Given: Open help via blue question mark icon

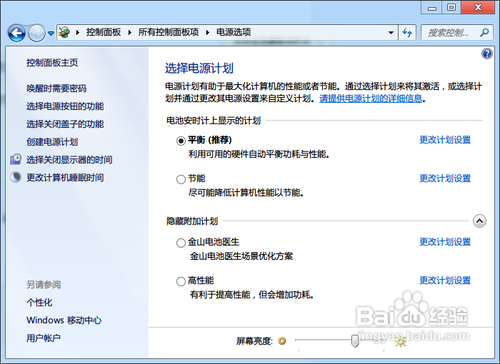Looking at the screenshot, I should (487, 53).
